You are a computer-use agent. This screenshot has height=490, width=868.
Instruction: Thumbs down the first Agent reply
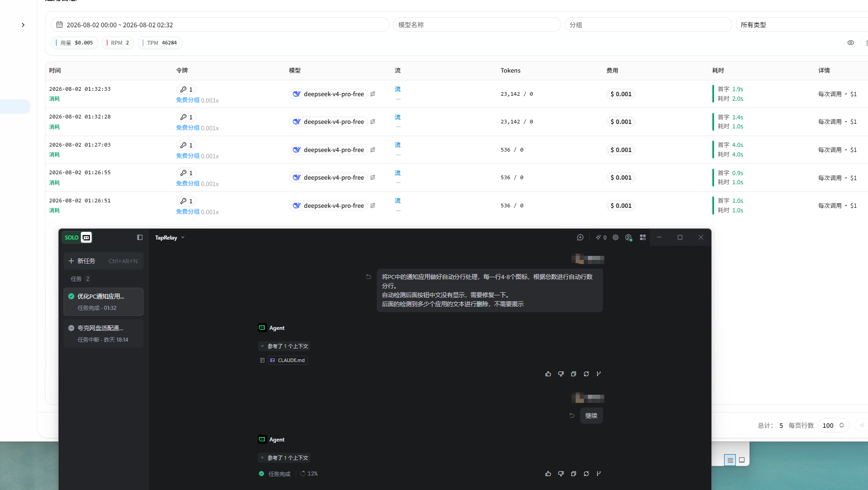(561, 374)
